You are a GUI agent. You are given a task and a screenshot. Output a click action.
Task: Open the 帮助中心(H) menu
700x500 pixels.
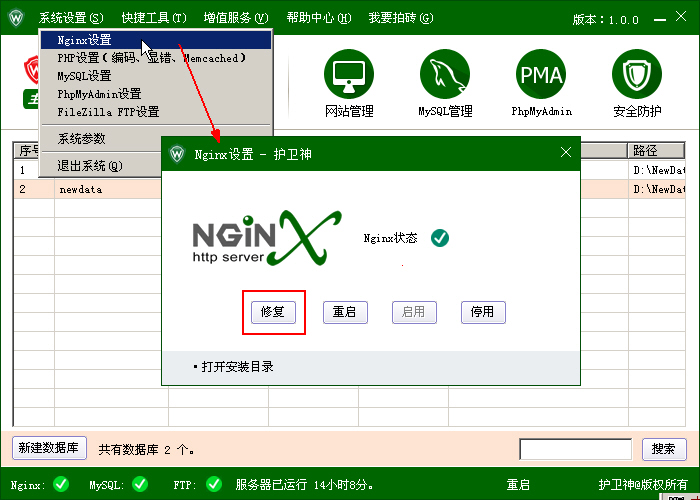coord(319,18)
